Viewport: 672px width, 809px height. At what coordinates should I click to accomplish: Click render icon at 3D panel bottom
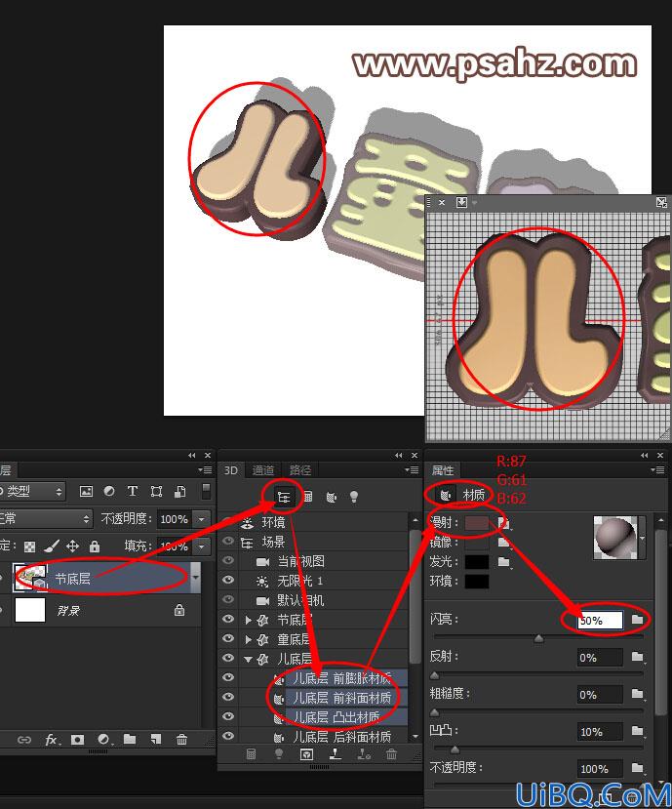[x=252, y=754]
